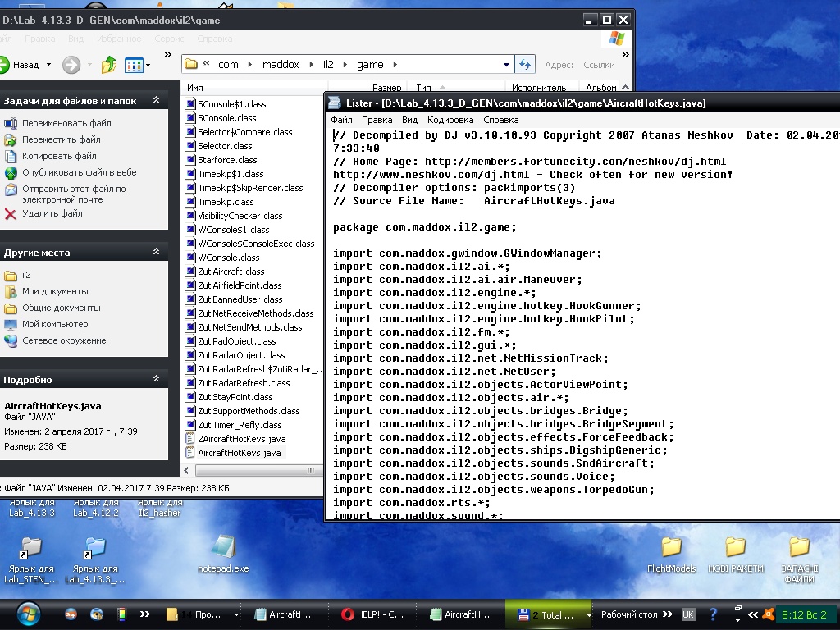Open notepad.exe desktop icon
The height and width of the screenshot is (630, 840).
tap(223, 548)
